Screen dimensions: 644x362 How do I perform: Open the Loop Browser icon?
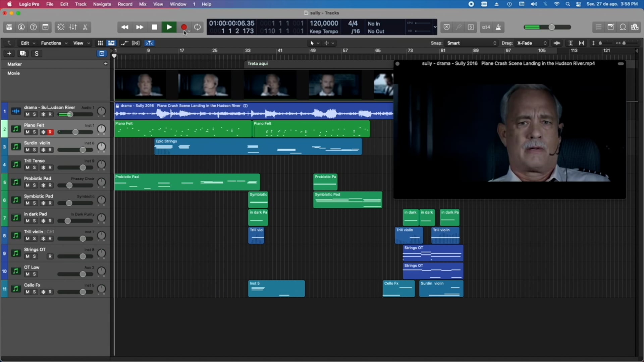click(623, 27)
